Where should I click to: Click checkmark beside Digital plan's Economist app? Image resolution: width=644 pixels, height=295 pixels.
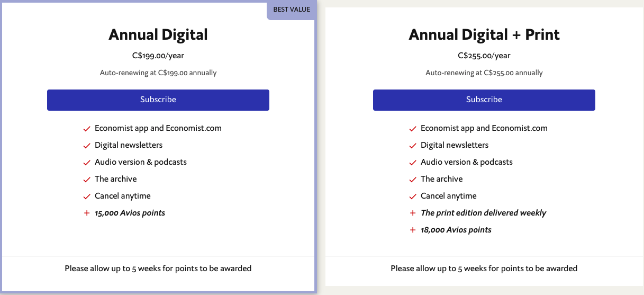[x=87, y=129]
